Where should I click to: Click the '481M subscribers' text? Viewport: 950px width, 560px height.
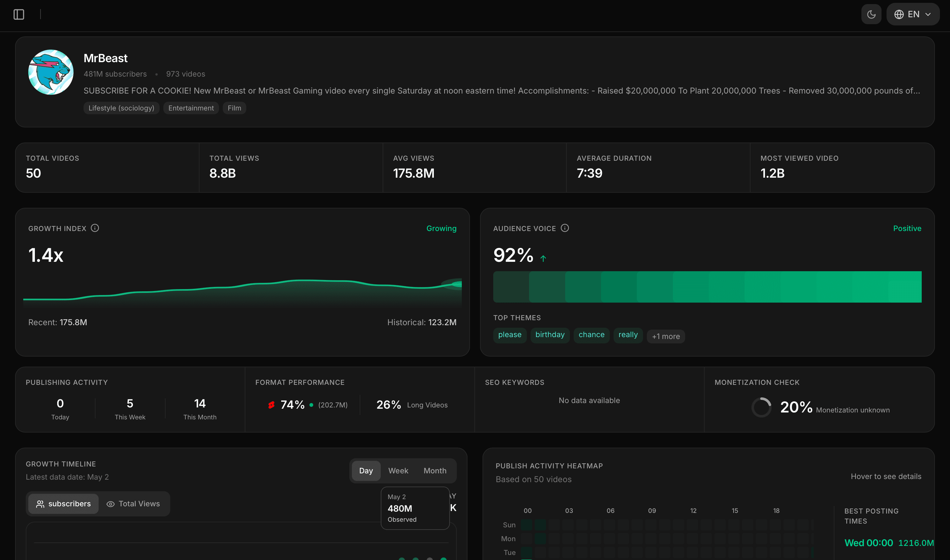click(115, 74)
